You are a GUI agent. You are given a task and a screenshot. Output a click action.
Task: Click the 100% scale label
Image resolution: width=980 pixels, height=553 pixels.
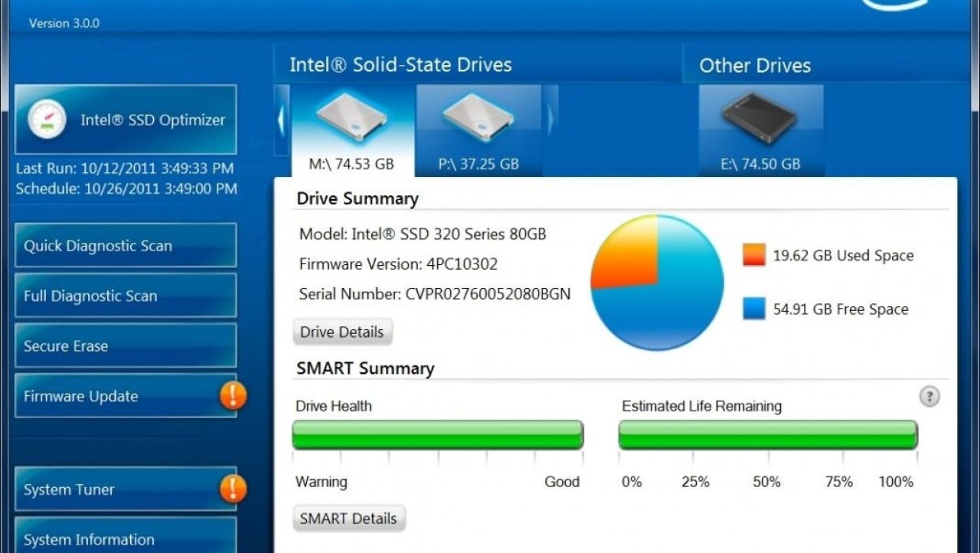pyautogui.click(x=897, y=482)
